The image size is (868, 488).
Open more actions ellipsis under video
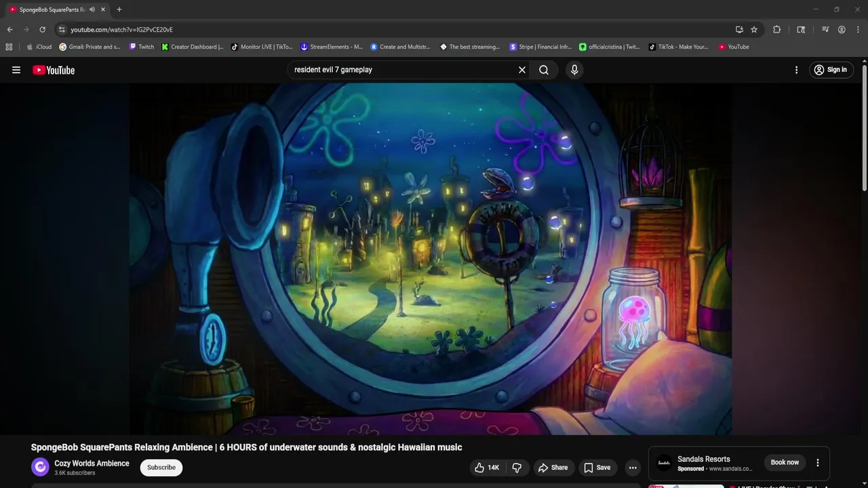pos(633,468)
